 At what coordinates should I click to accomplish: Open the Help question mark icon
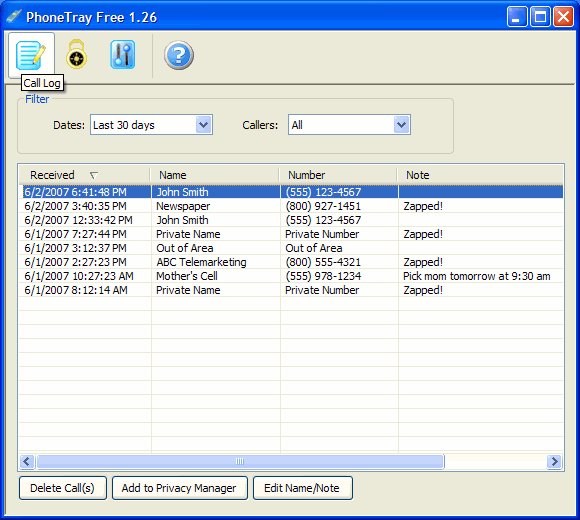tap(179, 55)
